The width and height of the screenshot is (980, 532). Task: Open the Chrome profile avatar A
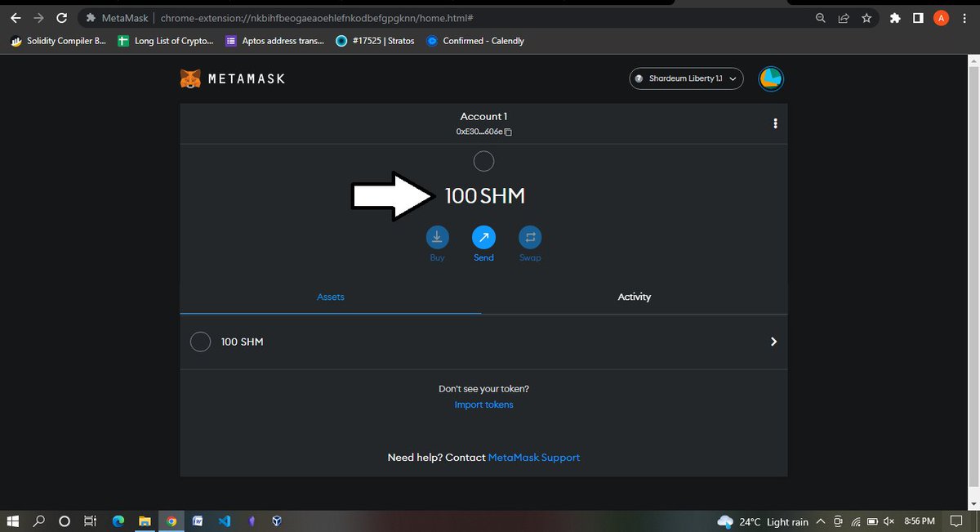[x=941, y=17]
